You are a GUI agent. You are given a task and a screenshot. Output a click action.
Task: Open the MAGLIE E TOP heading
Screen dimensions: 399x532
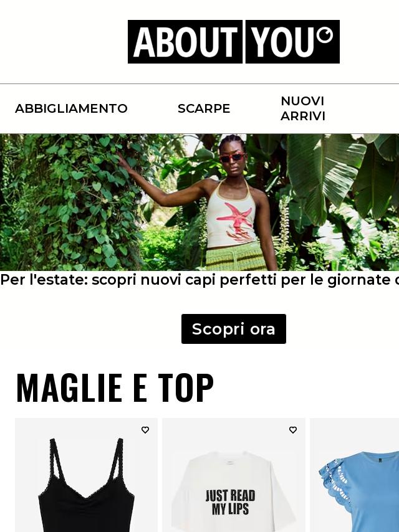click(115, 388)
